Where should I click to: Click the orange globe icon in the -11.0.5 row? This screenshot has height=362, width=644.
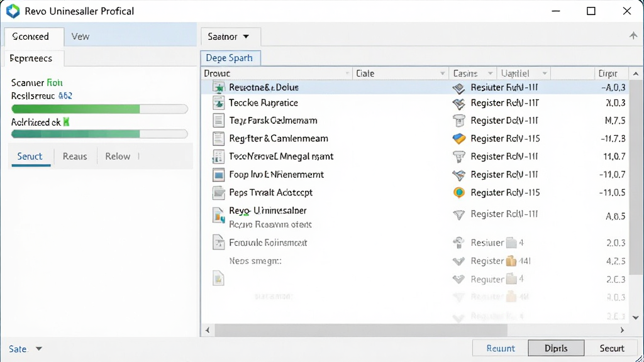pyautogui.click(x=458, y=192)
